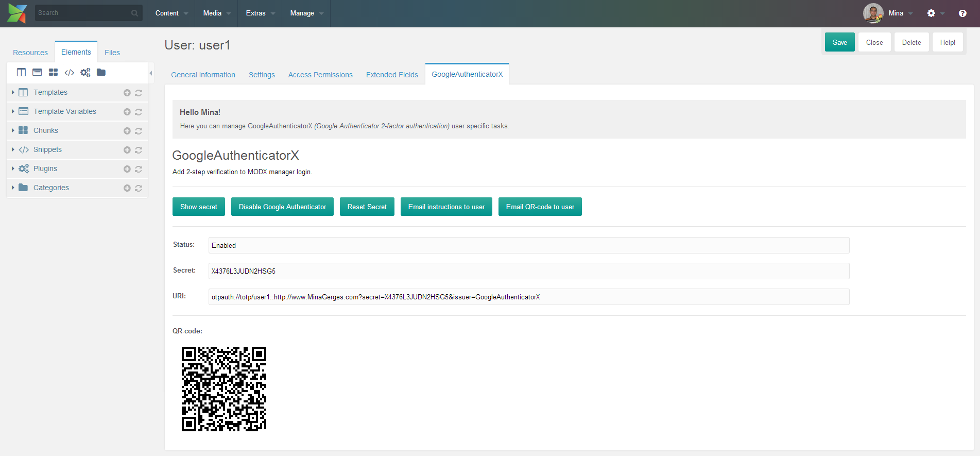
Task: Add a new Template Variable via plus icon
Action: pos(127,112)
